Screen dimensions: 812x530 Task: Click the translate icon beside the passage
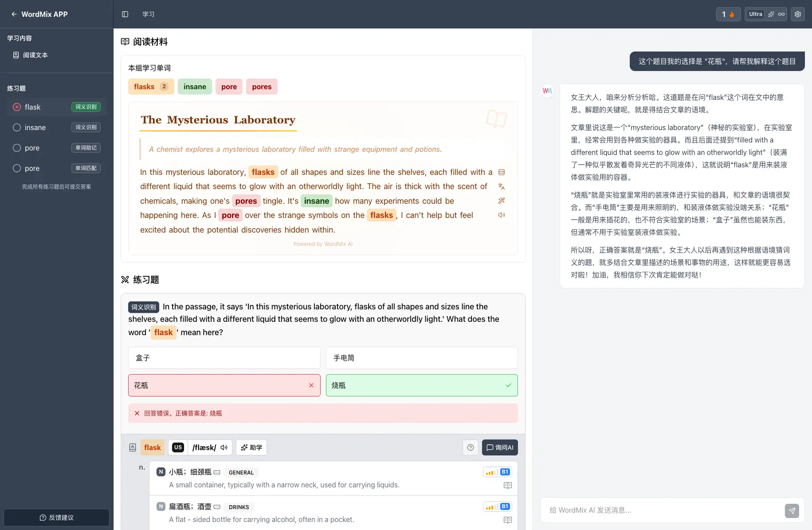click(x=502, y=186)
